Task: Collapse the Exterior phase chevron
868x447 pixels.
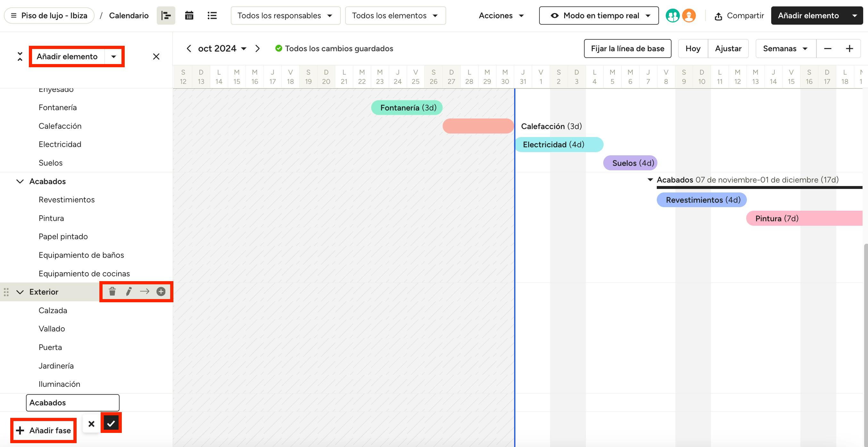Action: point(20,292)
